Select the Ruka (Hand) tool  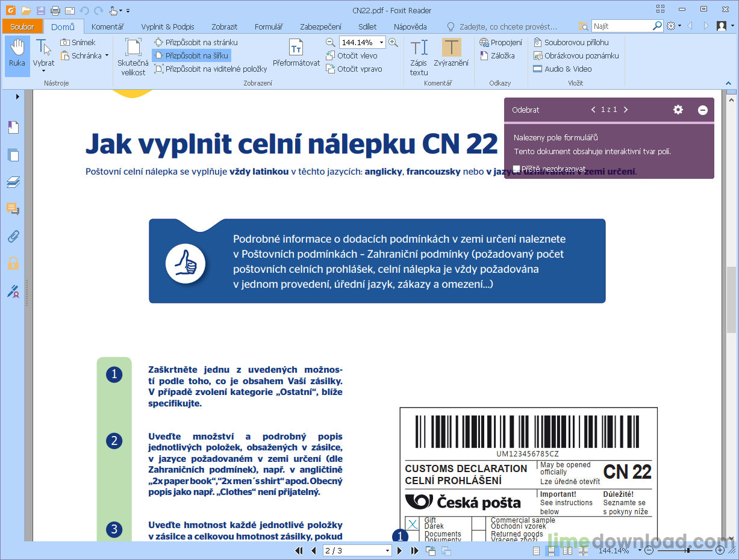click(x=17, y=54)
